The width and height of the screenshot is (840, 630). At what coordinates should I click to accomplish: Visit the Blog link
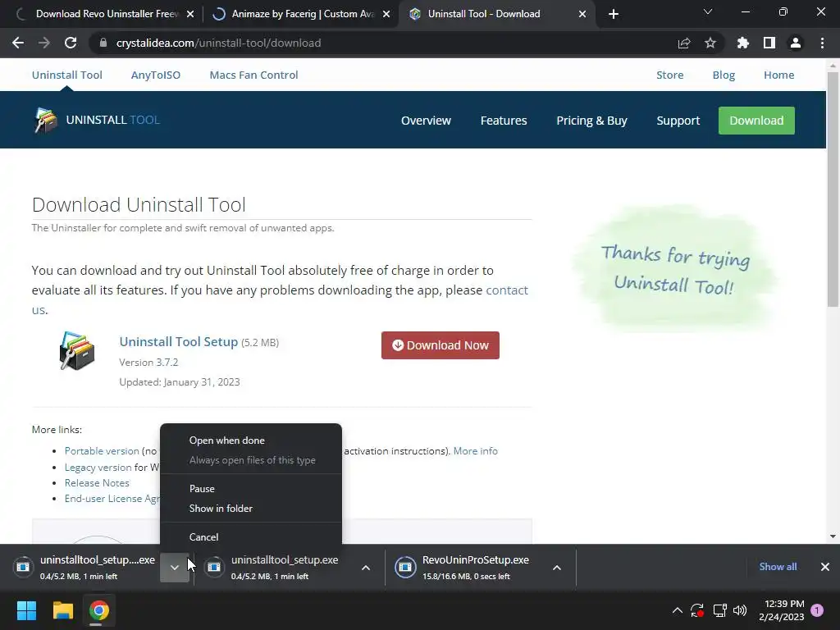click(x=724, y=75)
